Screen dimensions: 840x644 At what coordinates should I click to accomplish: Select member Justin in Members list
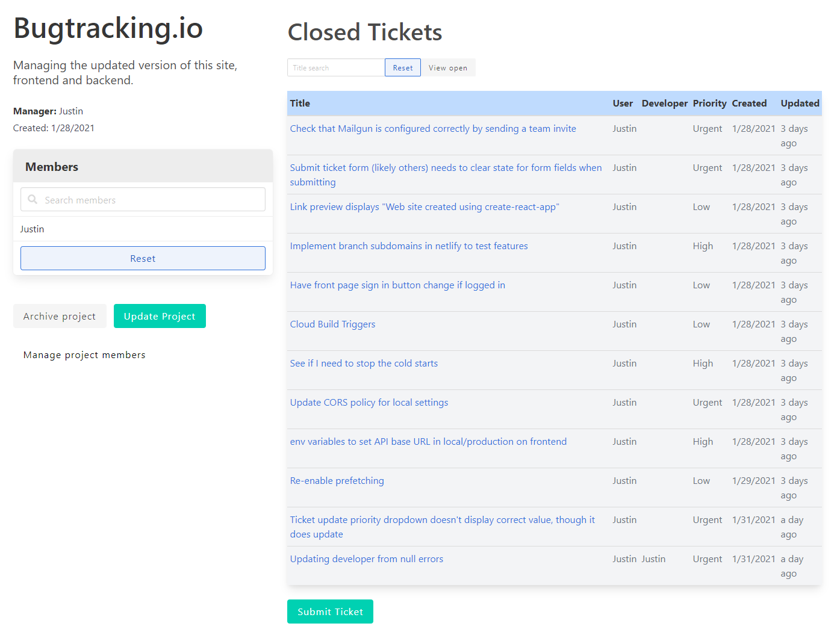tap(33, 229)
